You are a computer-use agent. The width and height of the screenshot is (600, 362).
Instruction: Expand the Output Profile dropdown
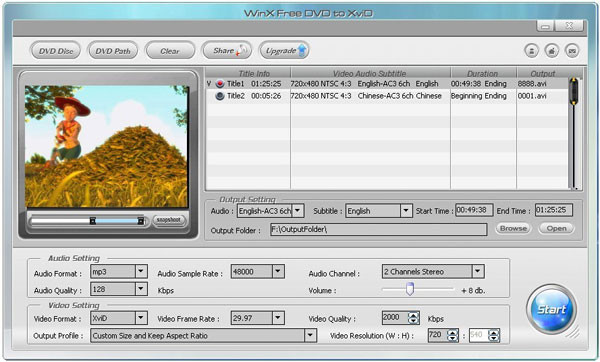tap(310, 336)
